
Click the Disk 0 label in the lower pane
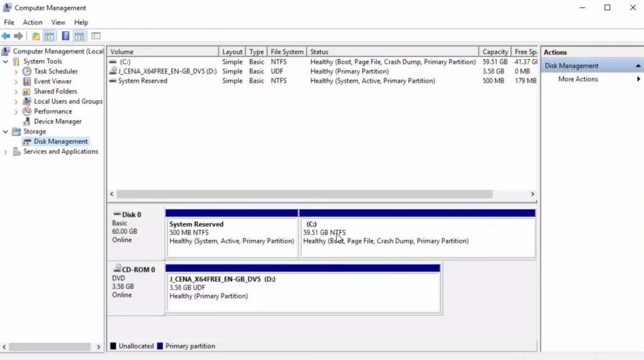point(131,214)
